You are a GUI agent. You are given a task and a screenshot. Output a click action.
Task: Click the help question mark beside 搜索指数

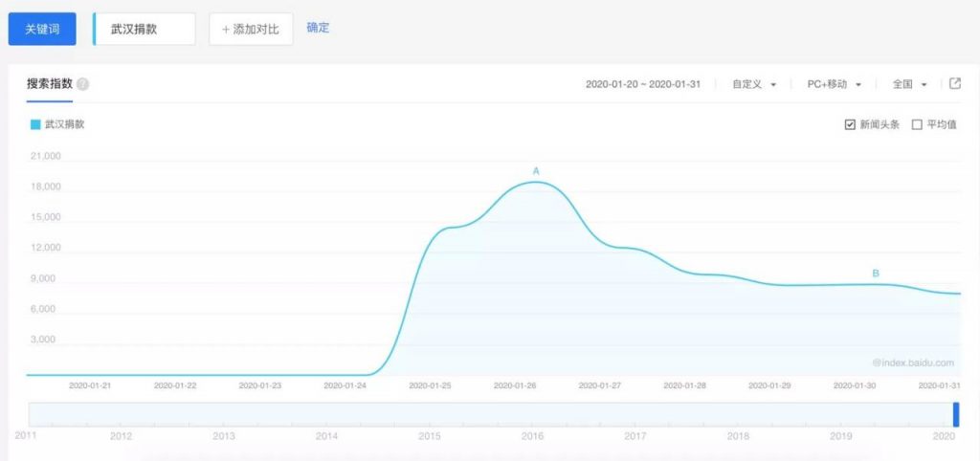[x=83, y=84]
